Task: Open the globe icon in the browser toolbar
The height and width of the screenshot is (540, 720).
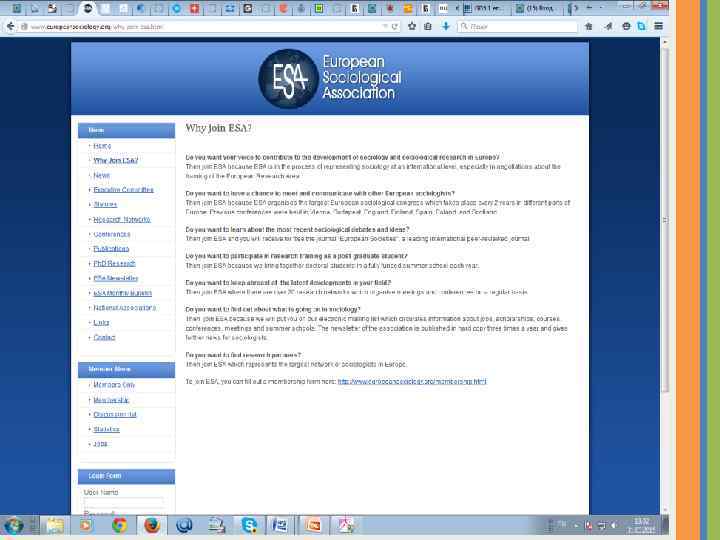Action: 626,26
